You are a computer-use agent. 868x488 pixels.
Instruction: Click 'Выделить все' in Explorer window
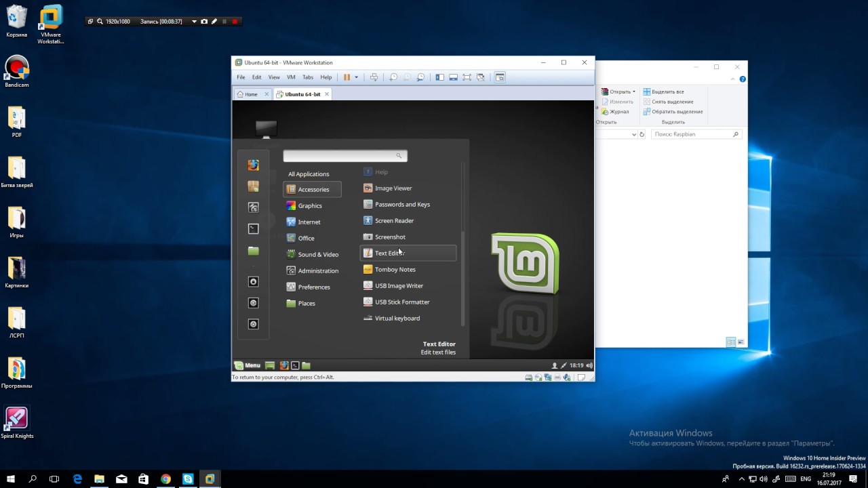[663, 91]
